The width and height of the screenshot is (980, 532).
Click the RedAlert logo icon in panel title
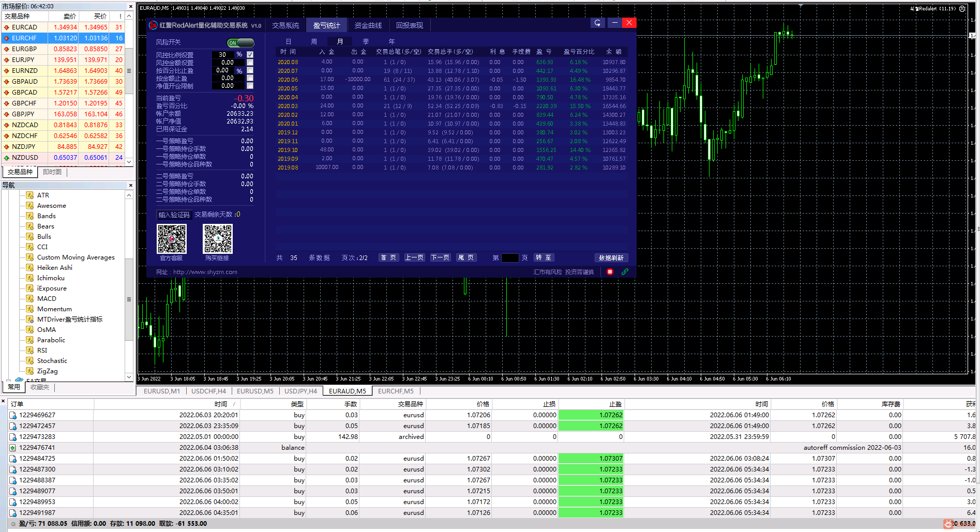coord(153,25)
